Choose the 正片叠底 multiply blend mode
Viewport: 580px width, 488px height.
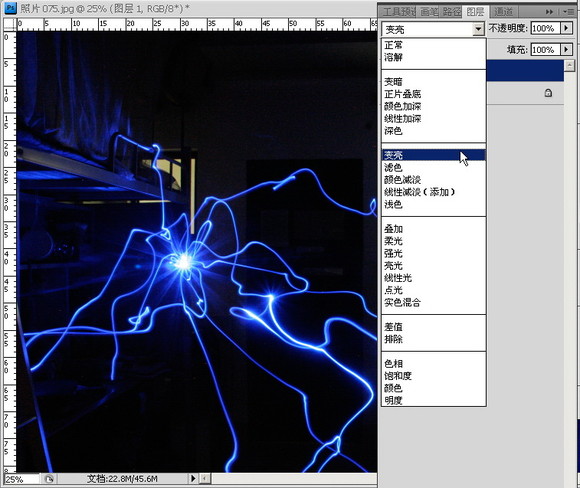pyautogui.click(x=402, y=94)
